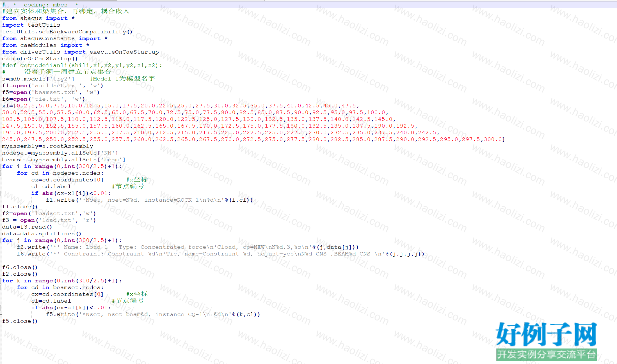Click the 'from abaqus import *' line
This screenshot has height=364, width=617.
[38, 18]
